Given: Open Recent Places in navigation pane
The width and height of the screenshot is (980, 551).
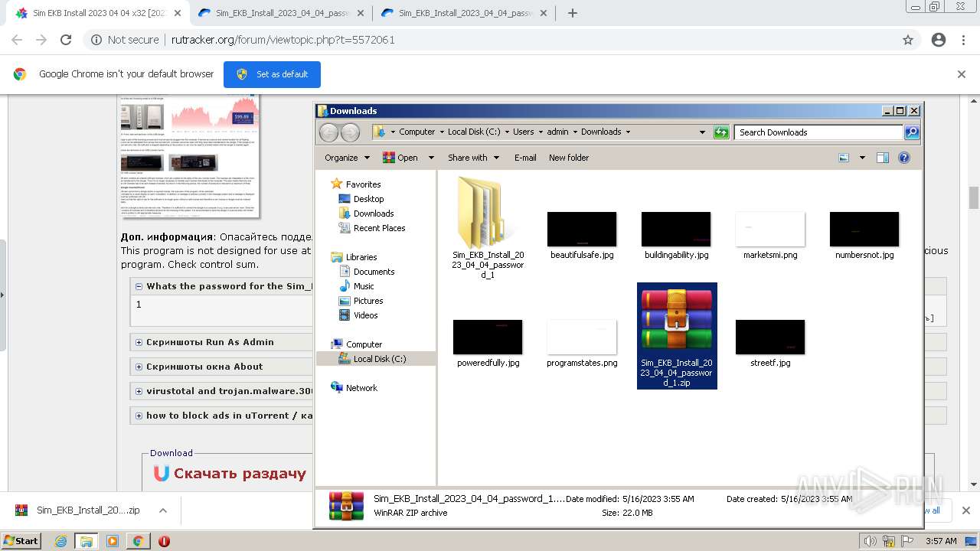Looking at the screenshot, I should (379, 228).
